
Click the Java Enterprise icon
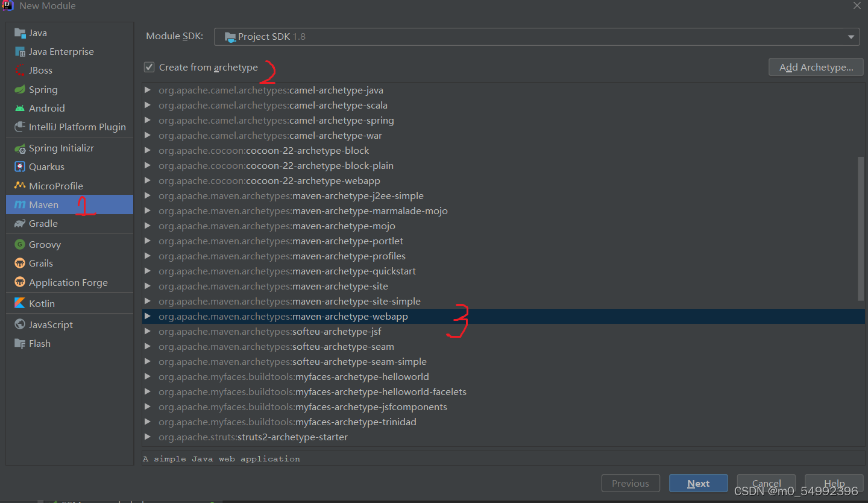[20, 52]
